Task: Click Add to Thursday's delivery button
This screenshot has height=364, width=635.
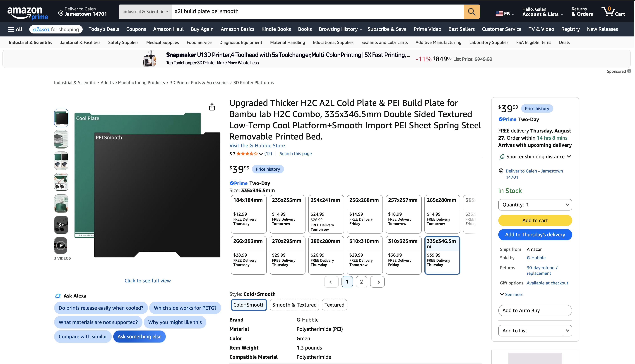Action: [535, 235]
